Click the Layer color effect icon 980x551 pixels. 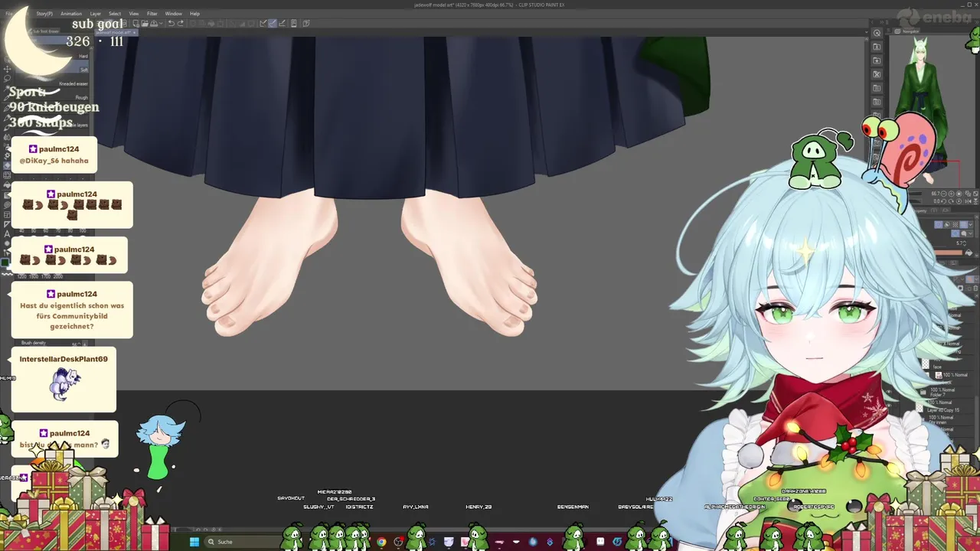pos(963,224)
